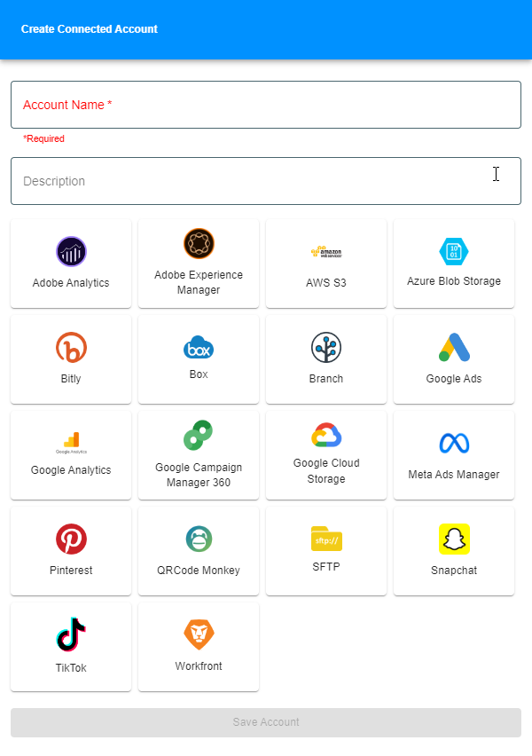Click the TikTok label text
This screenshot has height=756, width=532.
(x=71, y=668)
